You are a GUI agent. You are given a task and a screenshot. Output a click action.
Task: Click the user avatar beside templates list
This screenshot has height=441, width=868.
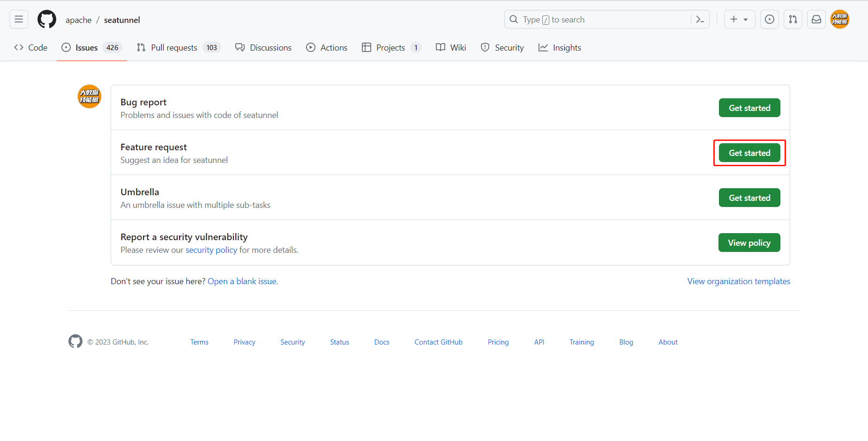pos(89,96)
